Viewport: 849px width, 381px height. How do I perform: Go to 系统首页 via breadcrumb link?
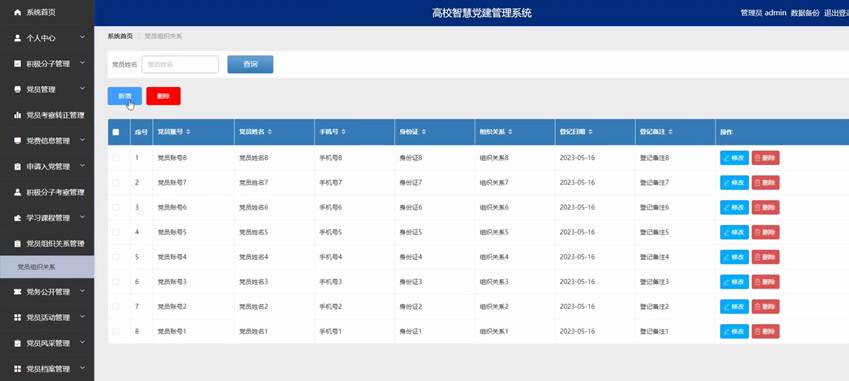(120, 36)
